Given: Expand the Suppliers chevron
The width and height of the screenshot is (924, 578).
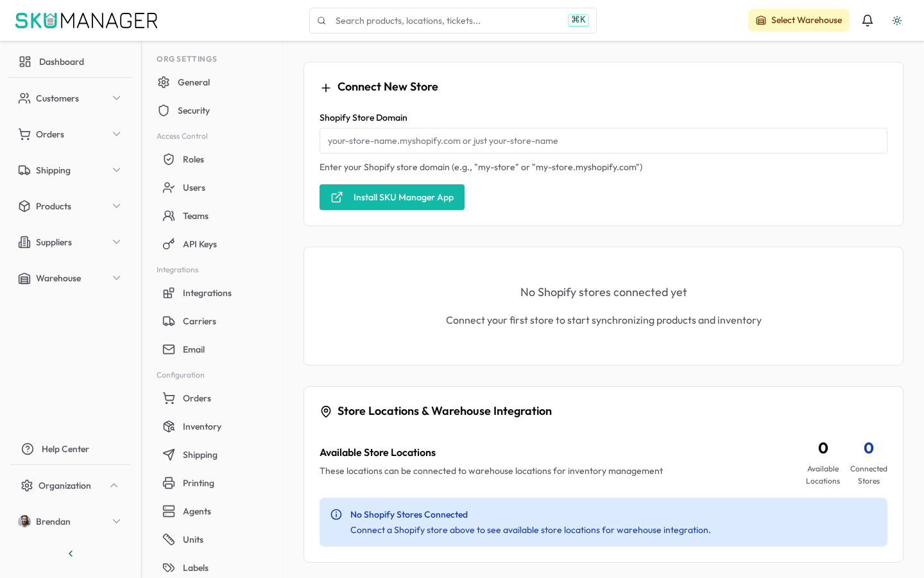Looking at the screenshot, I should (116, 242).
